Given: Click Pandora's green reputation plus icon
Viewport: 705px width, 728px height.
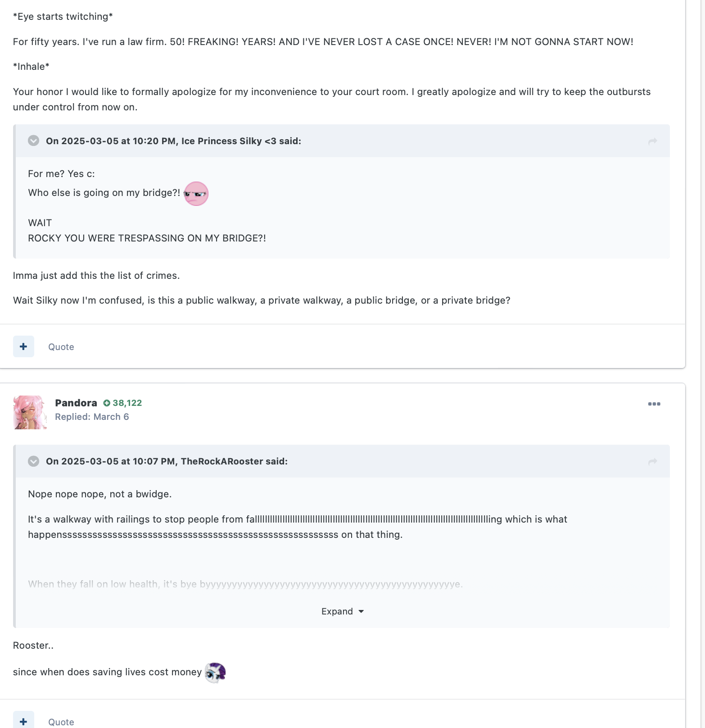Looking at the screenshot, I should coord(107,403).
